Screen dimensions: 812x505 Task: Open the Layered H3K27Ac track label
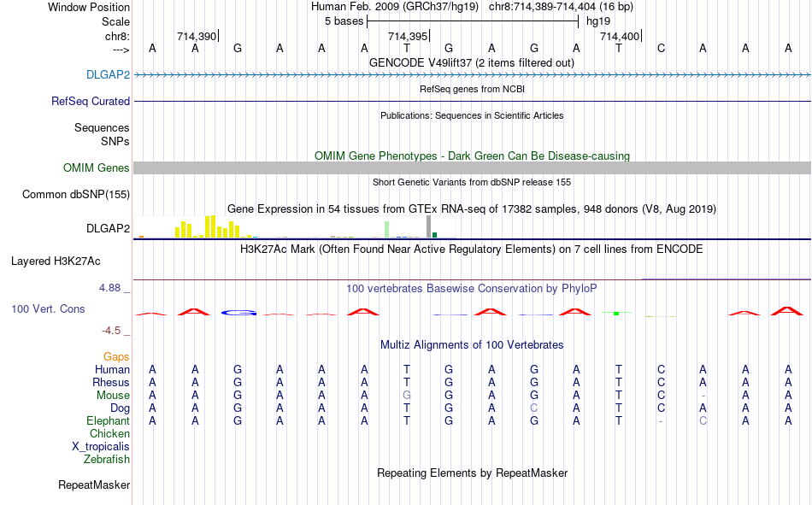tap(56, 261)
